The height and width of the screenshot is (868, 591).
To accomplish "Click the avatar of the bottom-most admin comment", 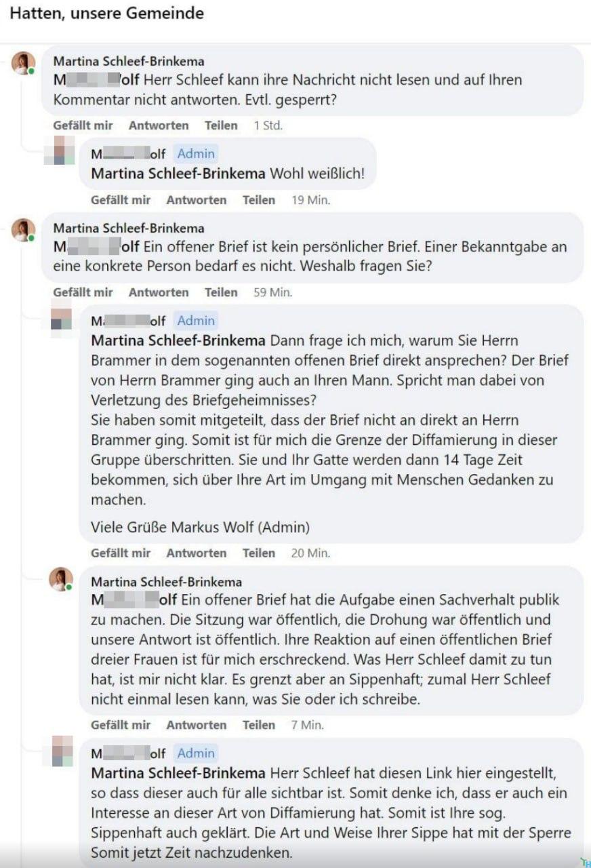I will 62,751.
